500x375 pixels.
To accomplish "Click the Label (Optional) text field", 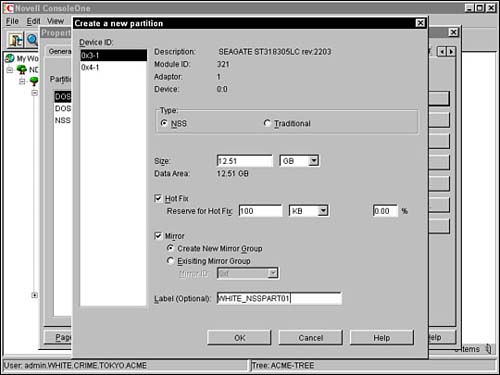I will coord(279,298).
